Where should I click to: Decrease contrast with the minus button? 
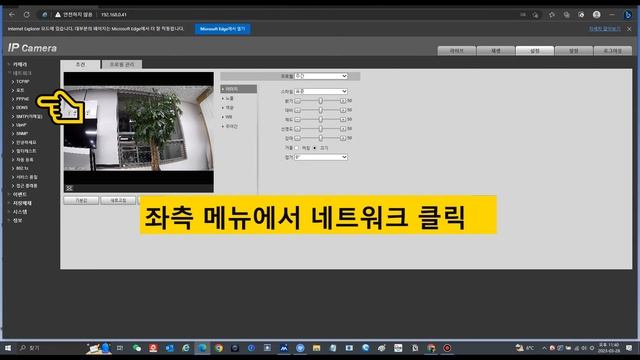point(298,110)
